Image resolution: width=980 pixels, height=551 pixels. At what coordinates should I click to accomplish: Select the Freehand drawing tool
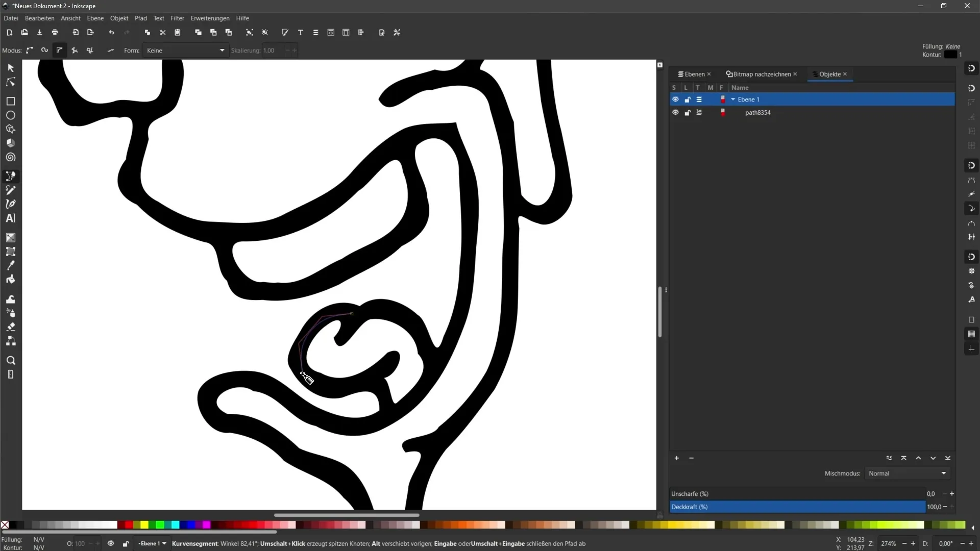coord(10,190)
